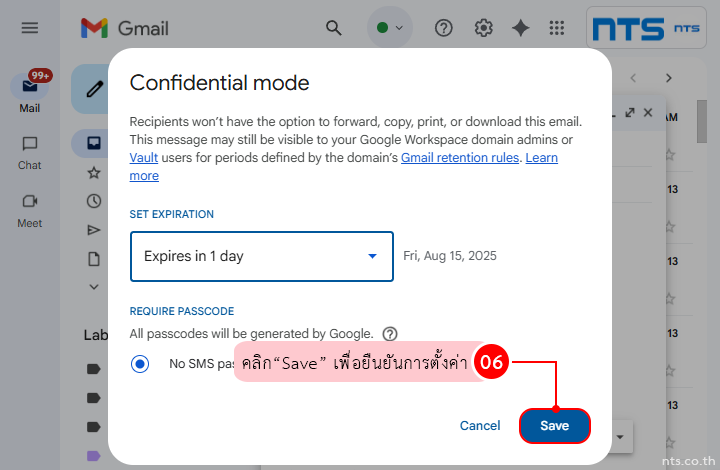Open the main menu hamburger icon

30,28
